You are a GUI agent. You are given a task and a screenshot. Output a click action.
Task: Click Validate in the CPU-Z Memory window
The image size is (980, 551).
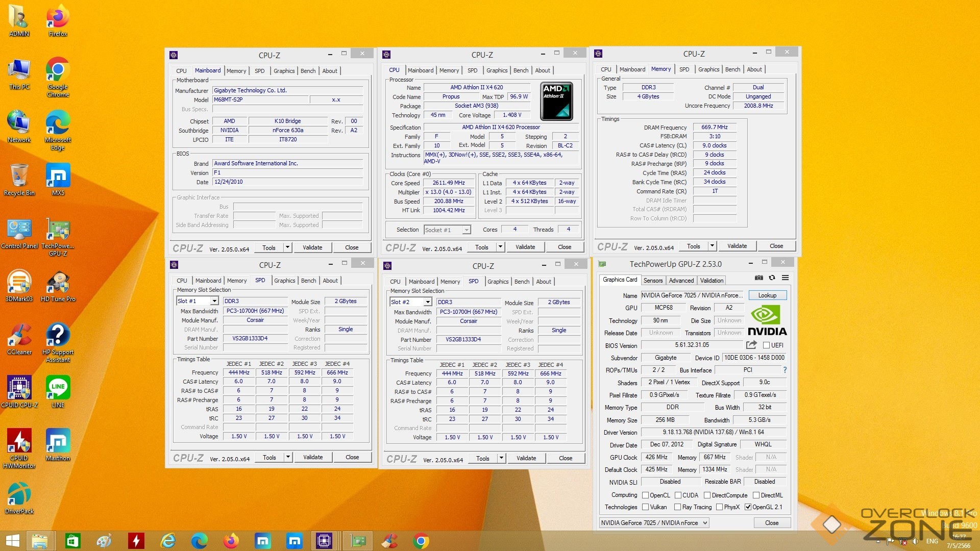(737, 246)
